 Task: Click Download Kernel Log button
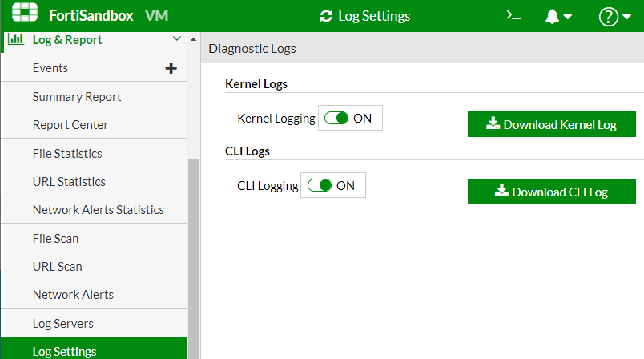551,124
